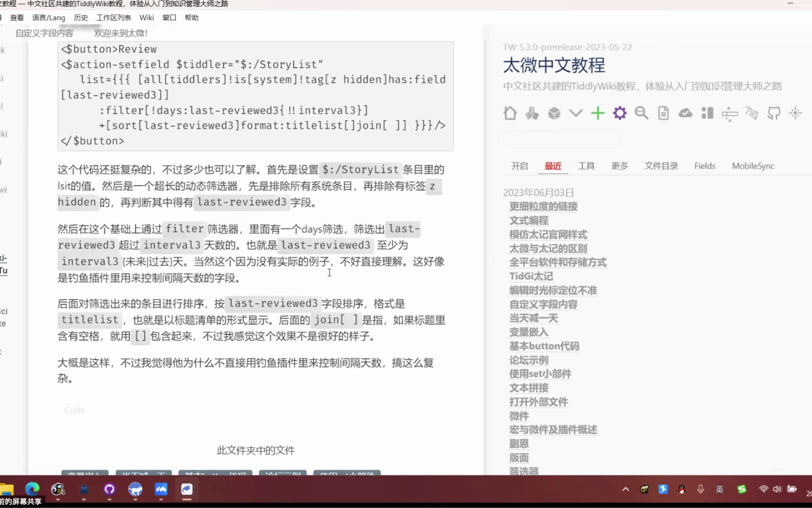
Task: Click the cloud save status icon
Action: pos(686,113)
